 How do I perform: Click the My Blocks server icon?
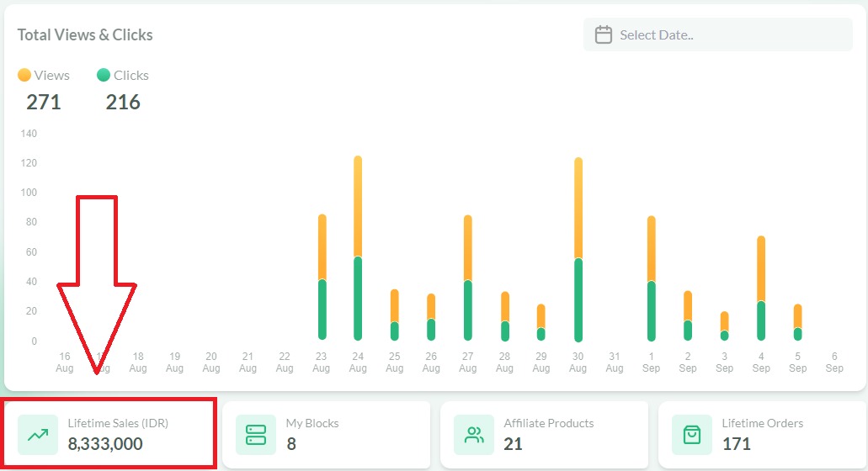(255, 435)
